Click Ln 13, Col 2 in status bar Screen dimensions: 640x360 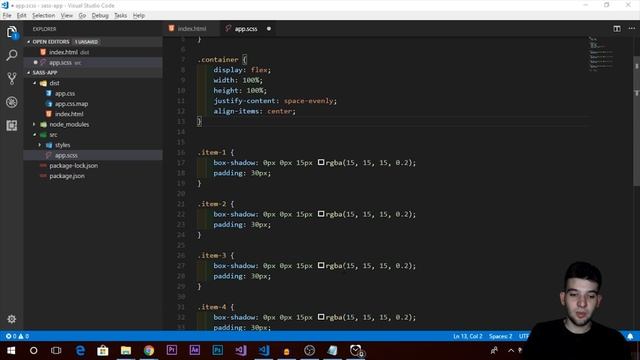pos(467,336)
